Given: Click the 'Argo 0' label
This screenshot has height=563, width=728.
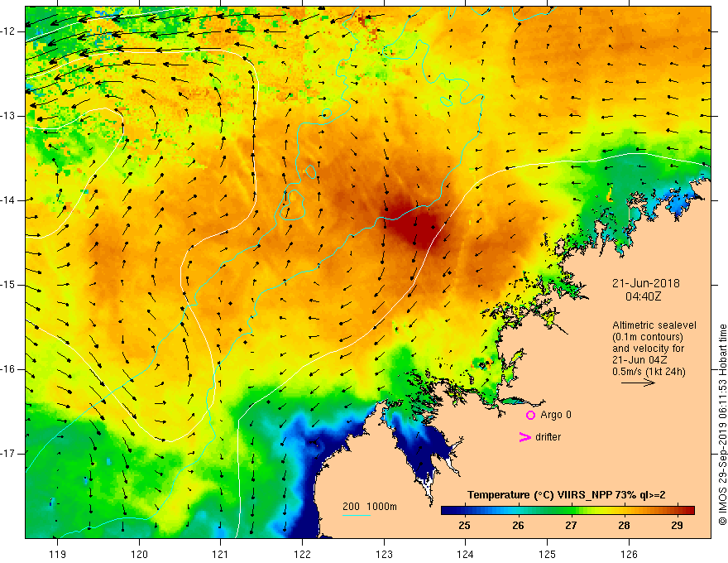Looking at the screenshot, I should pos(556,415).
